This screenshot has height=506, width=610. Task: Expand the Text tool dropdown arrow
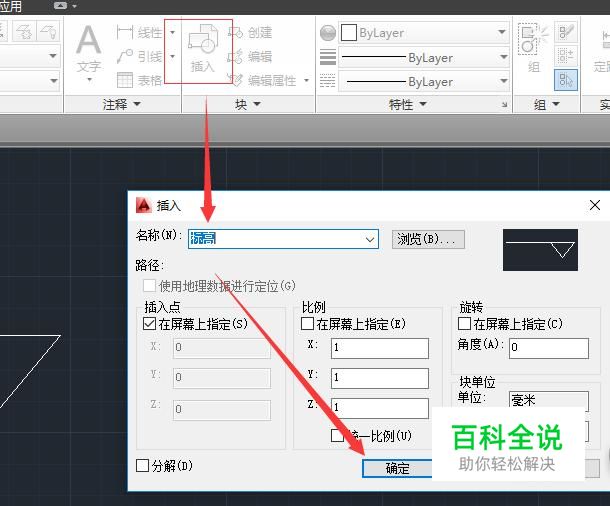[89, 80]
